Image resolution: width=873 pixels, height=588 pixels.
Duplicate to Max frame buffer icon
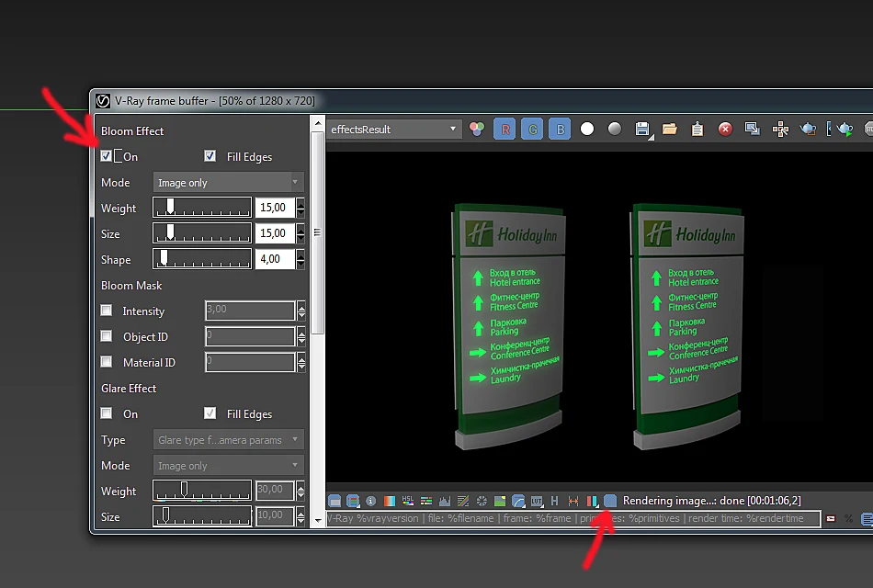click(x=753, y=130)
